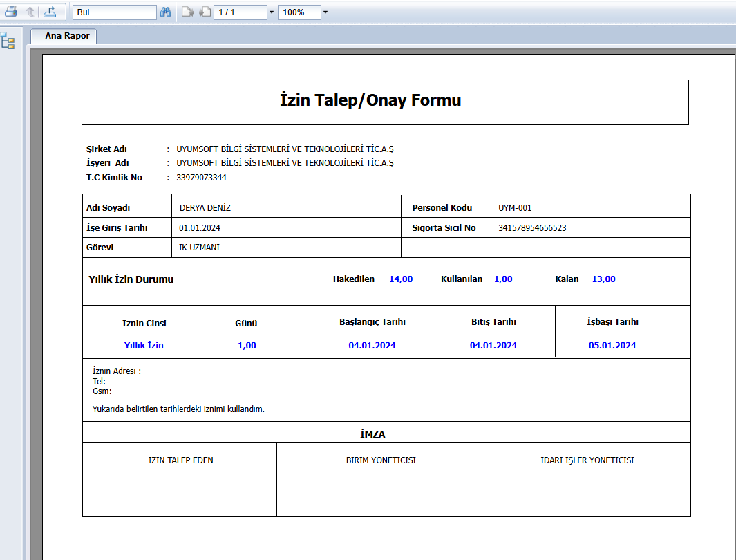Open the page number dropdown arrow
Screen dimensions: 736x560
[x=272, y=12]
